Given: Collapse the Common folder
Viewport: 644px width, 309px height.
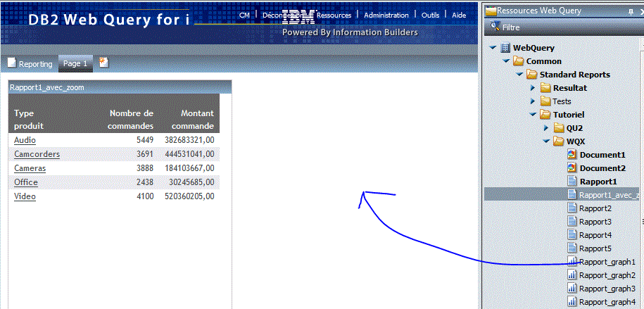Looking at the screenshot, I should 507,61.
